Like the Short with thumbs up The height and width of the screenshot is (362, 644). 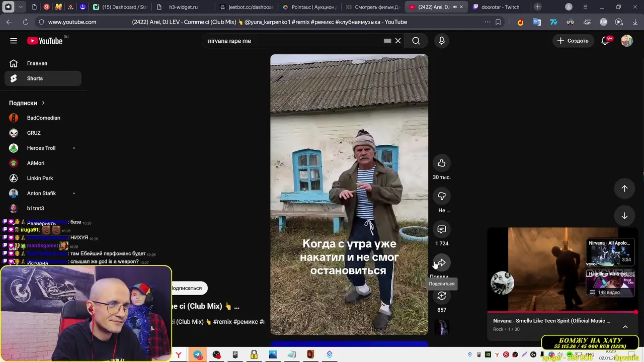(442, 163)
